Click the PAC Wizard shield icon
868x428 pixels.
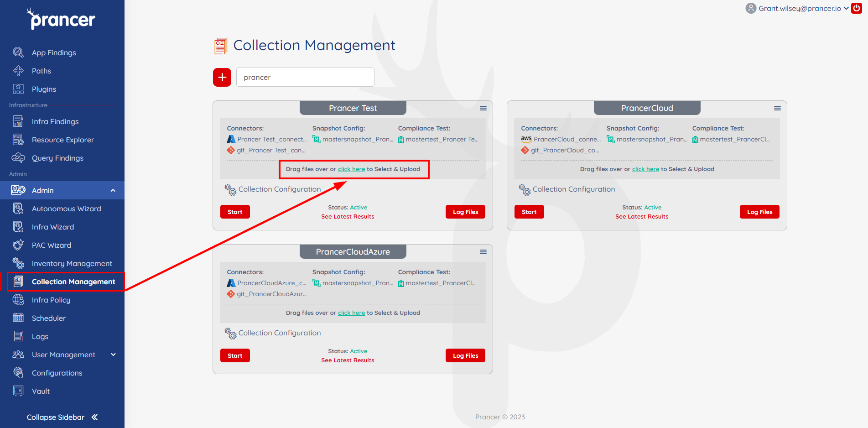coord(18,245)
